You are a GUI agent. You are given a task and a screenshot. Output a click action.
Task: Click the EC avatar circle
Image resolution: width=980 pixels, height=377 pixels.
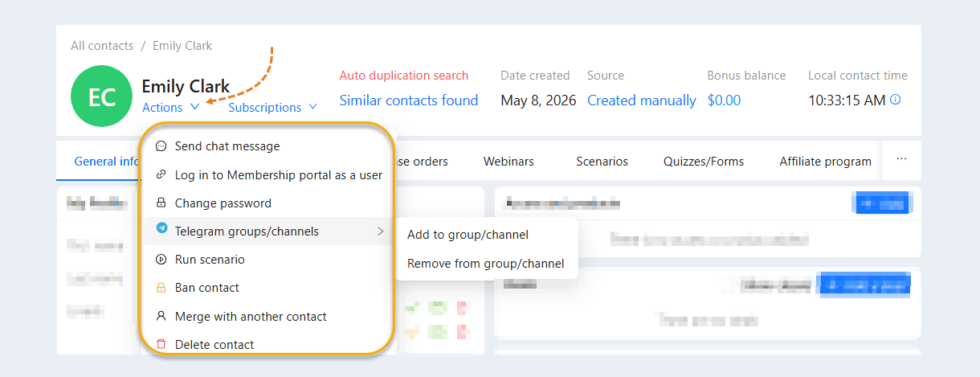pyautogui.click(x=101, y=97)
